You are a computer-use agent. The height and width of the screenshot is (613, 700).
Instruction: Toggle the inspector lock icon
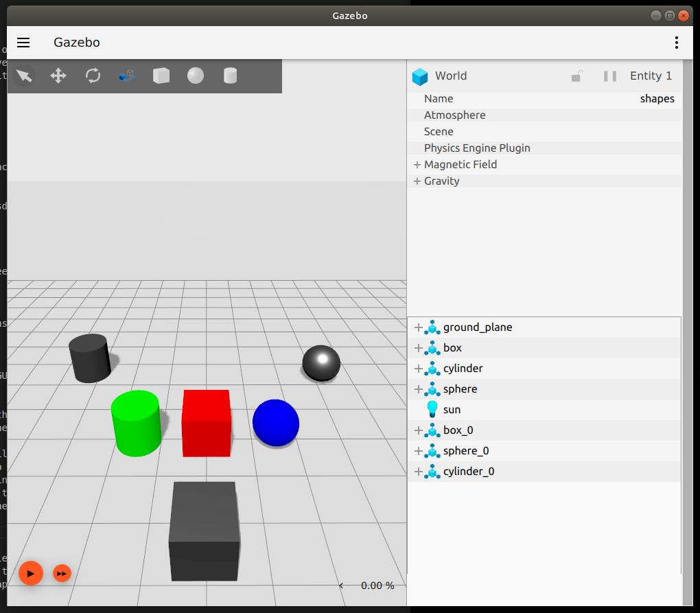click(576, 76)
